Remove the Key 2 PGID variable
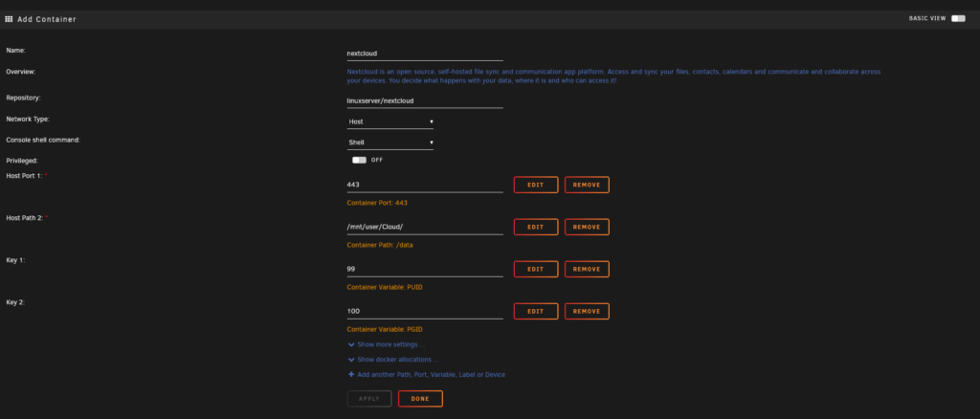 tap(587, 311)
